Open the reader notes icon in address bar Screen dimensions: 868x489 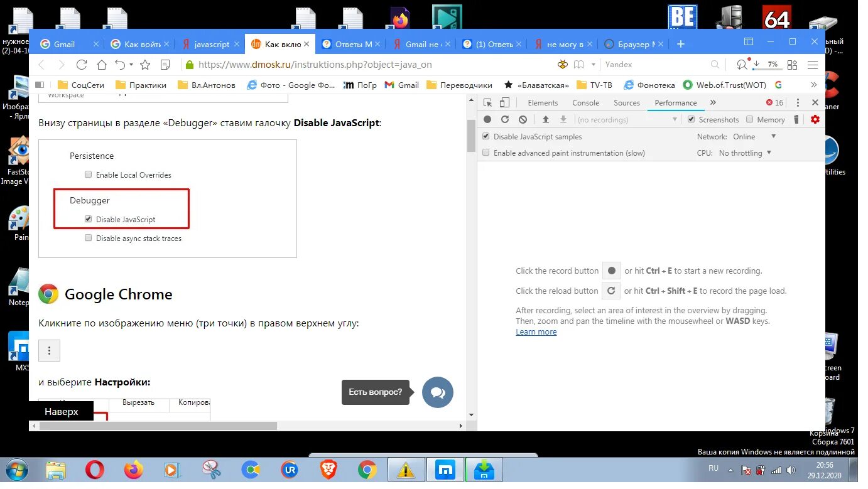(x=165, y=65)
